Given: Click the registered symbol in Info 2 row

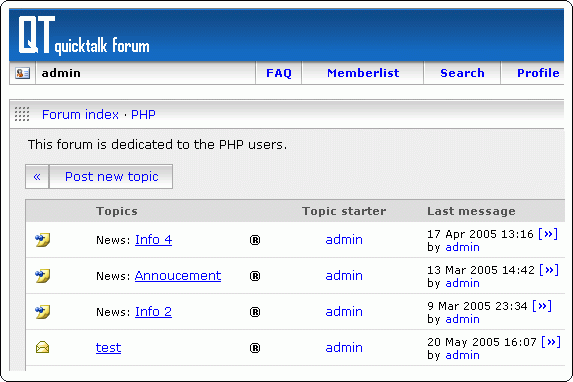Looking at the screenshot, I should click(255, 312).
